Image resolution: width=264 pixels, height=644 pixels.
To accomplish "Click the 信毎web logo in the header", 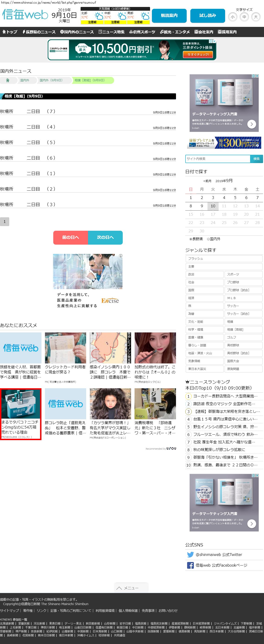I will coord(25,15).
